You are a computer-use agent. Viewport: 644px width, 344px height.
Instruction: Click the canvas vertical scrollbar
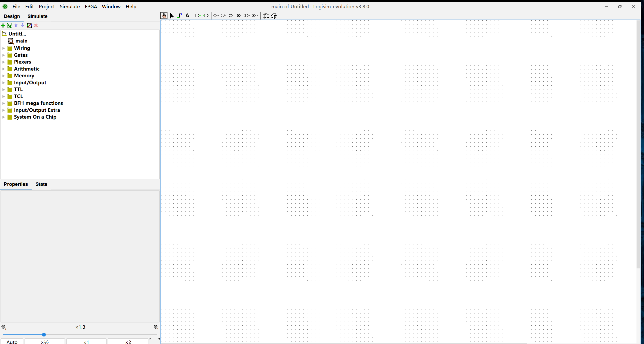(x=638, y=145)
